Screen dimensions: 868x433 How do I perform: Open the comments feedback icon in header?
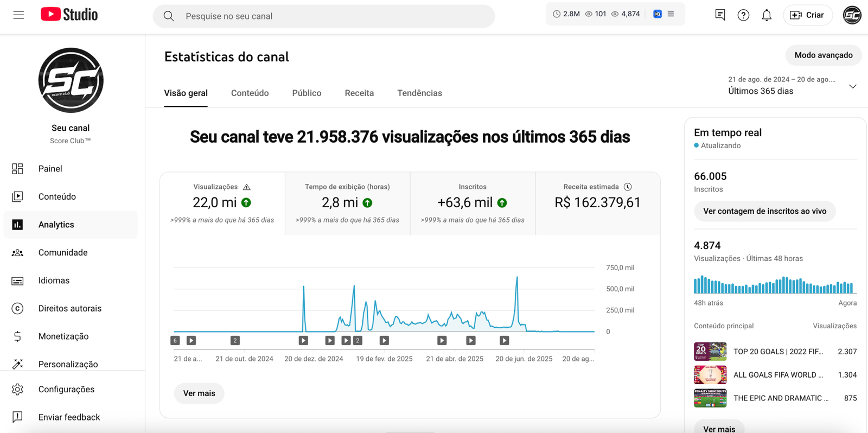[x=720, y=15]
